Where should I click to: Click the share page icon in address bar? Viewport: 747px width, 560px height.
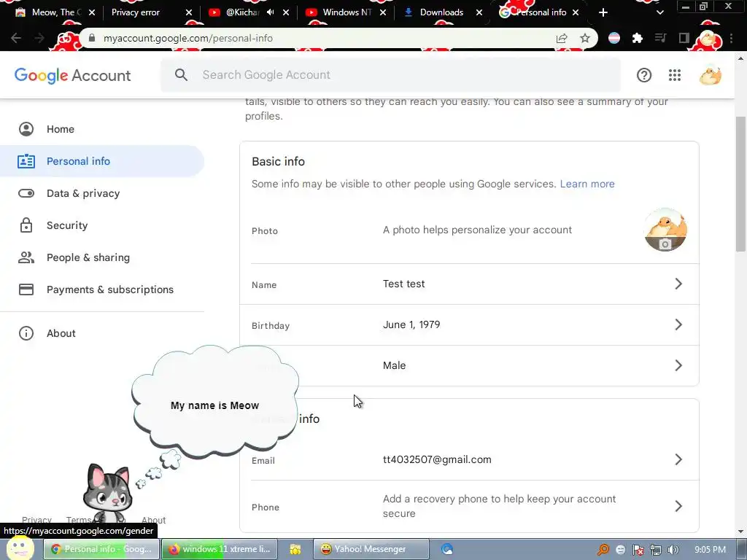[x=562, y=38]
